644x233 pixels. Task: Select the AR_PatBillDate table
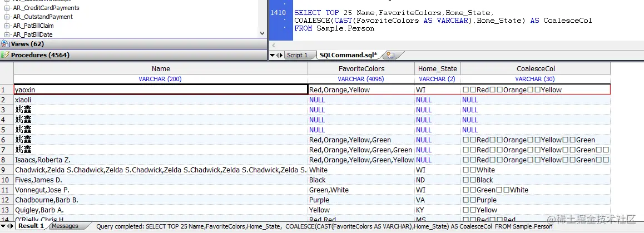[33, 35]
